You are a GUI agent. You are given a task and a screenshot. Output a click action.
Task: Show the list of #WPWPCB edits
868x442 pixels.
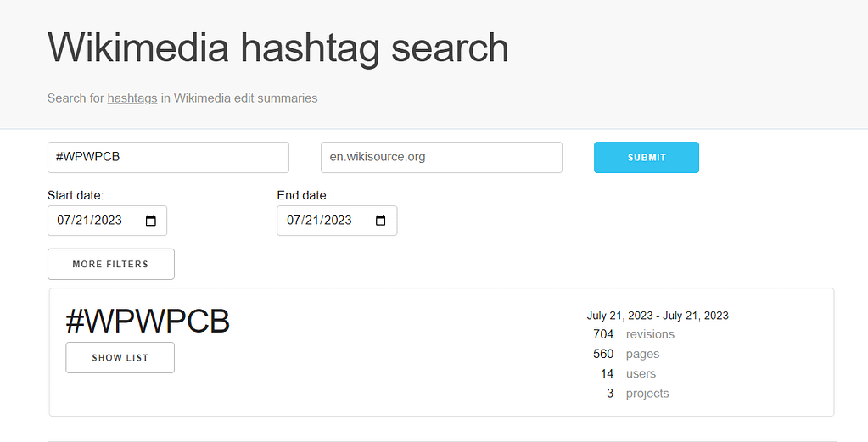pyautogui.click(x=120, y=358)
